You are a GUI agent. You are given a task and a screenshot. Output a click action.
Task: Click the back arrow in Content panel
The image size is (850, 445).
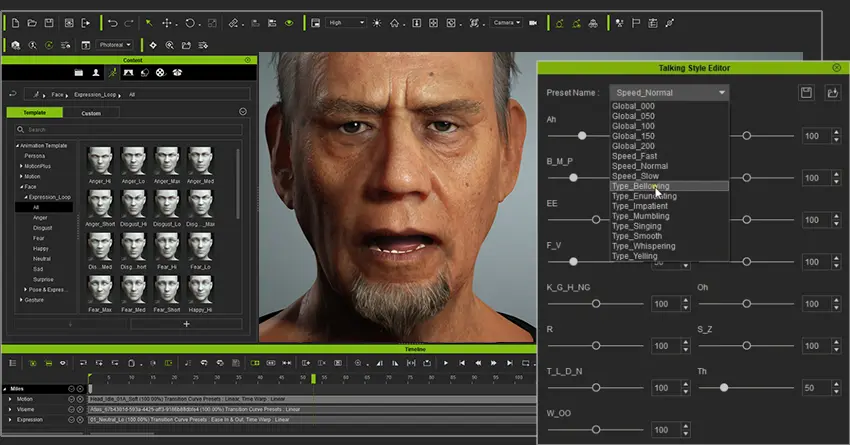click(12, 93)
